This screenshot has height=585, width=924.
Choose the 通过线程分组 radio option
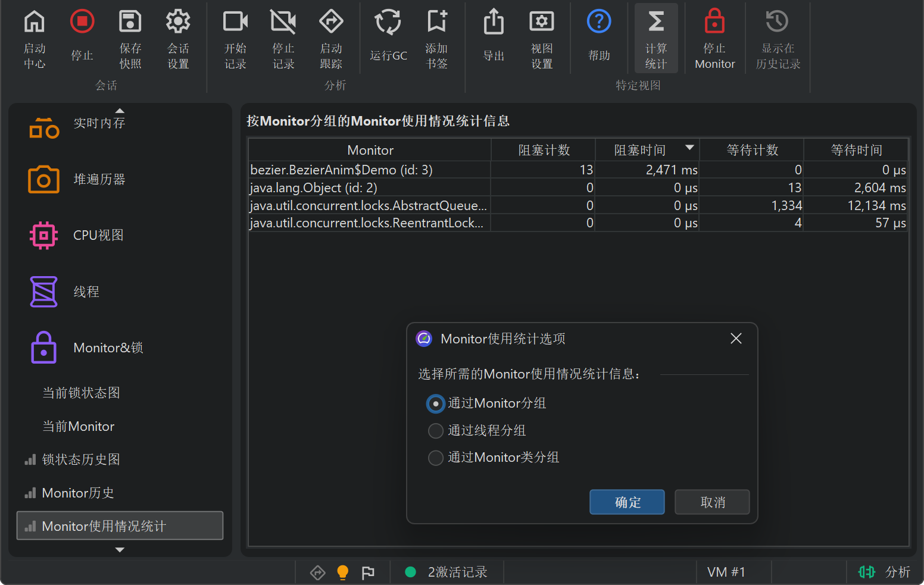pos(436,430)
